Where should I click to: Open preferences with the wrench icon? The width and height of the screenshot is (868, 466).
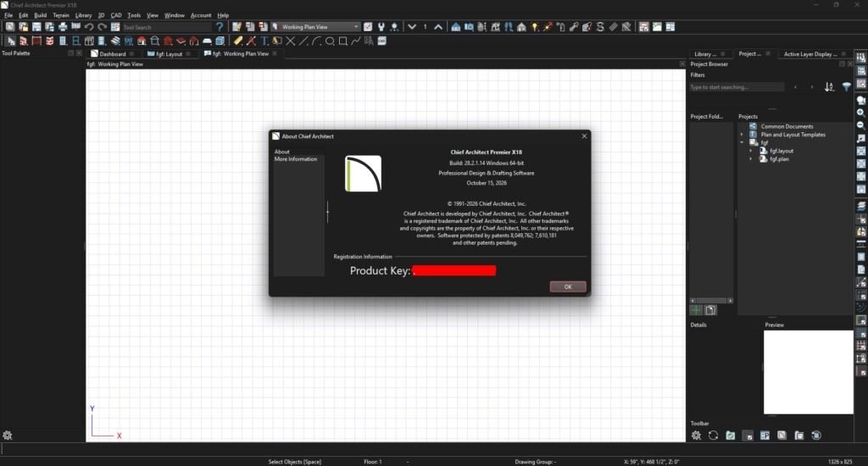coord(381,26)
